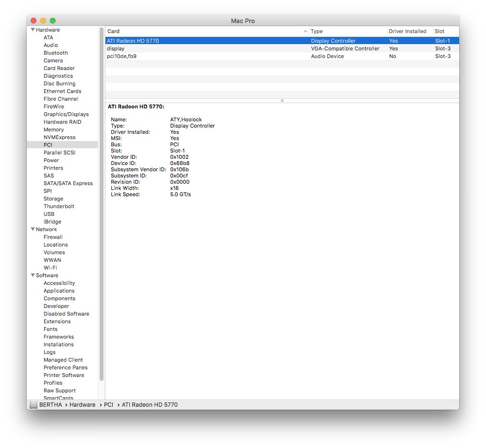Select iBridge in the sidebar
This screenshot has width=486, height=448.
pyautogui.click(x=52, y=222)
